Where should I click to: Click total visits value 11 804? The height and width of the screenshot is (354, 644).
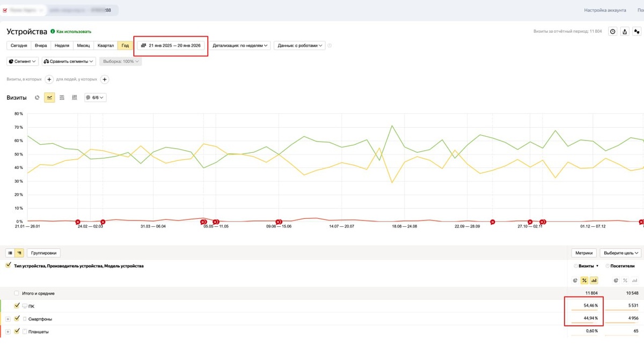coord(591,293)
